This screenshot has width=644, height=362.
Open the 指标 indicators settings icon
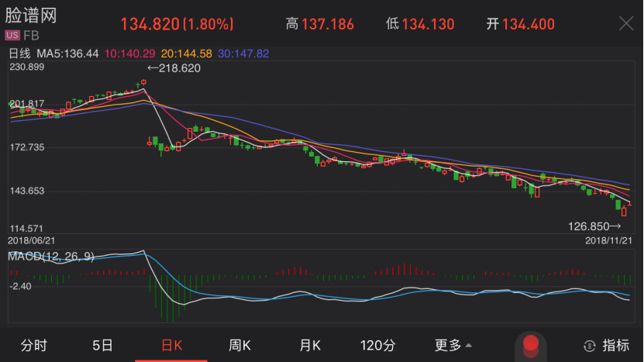tap(591, 345)
